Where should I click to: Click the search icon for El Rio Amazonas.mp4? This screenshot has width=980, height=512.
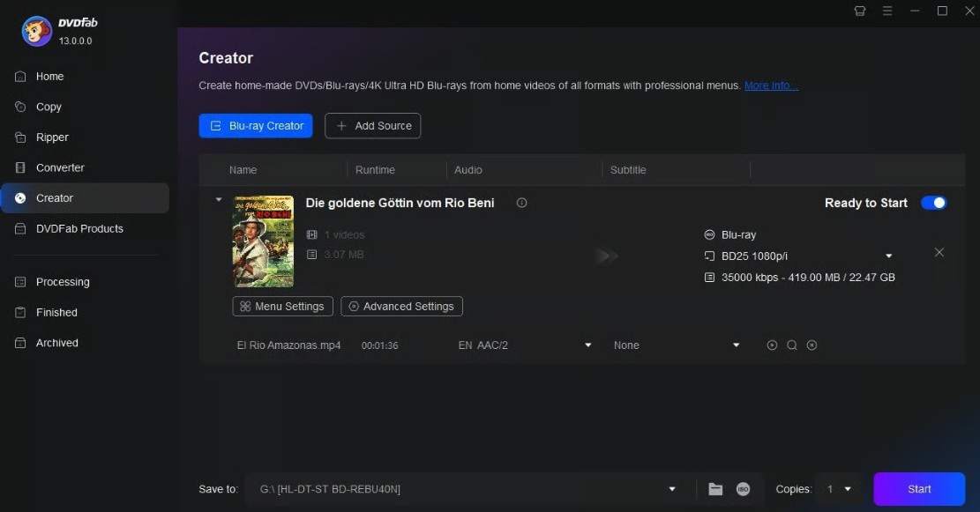[x=792, y=345]
